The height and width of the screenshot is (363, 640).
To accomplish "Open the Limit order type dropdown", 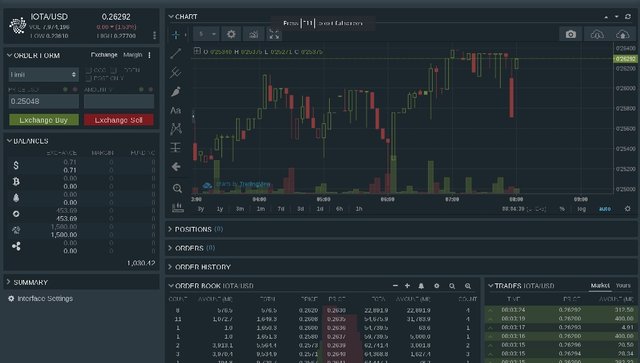I will pos(44,75).
